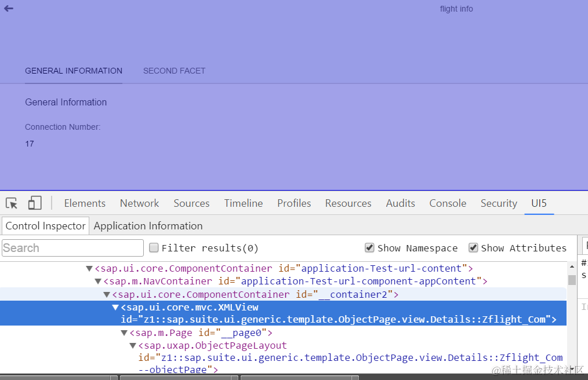Collapse the application-Test-url-content ComponentContainer node
This screenshot has height=380, width=588.
pyautogui.click(x=89, y=268)
